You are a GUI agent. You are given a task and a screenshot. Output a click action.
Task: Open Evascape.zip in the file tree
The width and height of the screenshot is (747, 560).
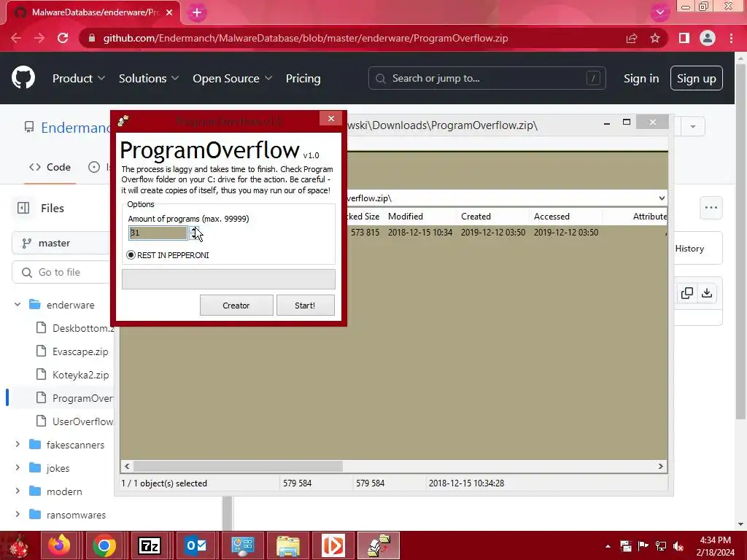pos(80,351)
